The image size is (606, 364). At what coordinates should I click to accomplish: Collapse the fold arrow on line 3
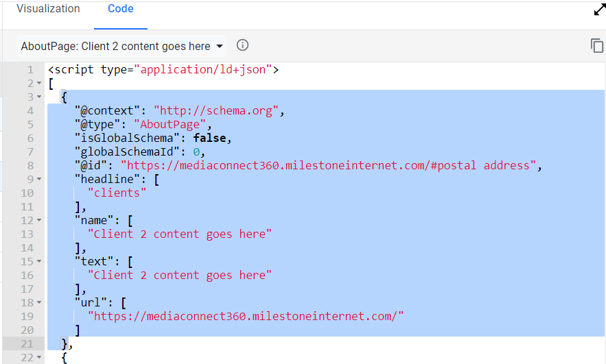coord(39,97)
